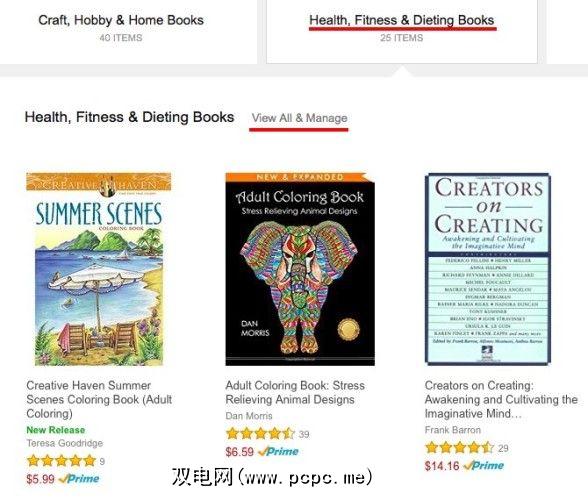Image resolution: width=588 pixels, height=500 pixels.
Task: Open the View All & Manage link
Action: pos(299,118)
